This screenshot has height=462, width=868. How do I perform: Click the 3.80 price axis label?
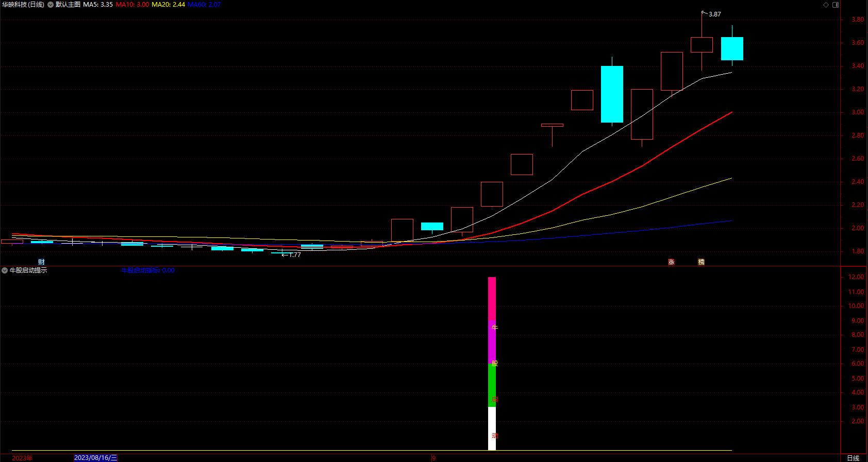tap(858, 20)
